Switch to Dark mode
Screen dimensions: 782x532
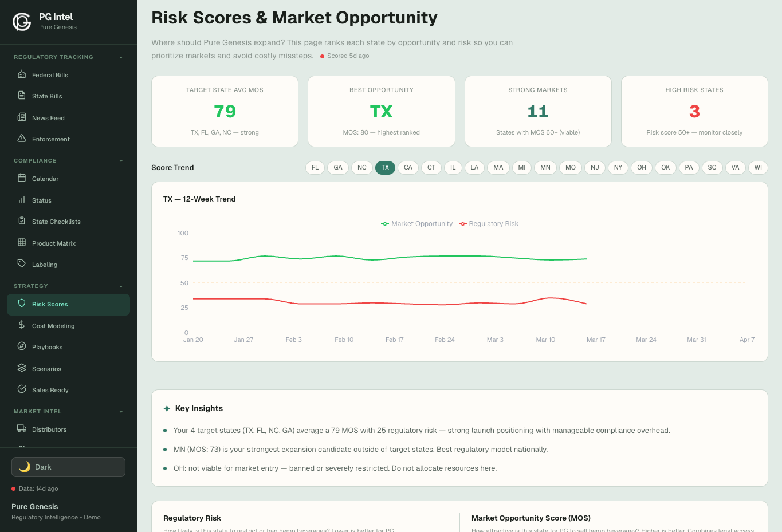[x=68, y=467]
